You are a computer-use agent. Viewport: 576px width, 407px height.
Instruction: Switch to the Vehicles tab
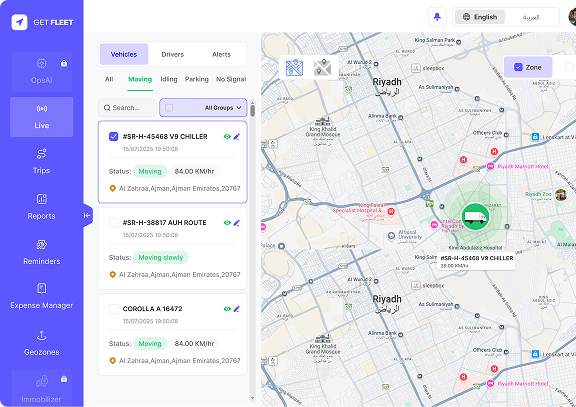pyautogui.click(x=124, y=54)
